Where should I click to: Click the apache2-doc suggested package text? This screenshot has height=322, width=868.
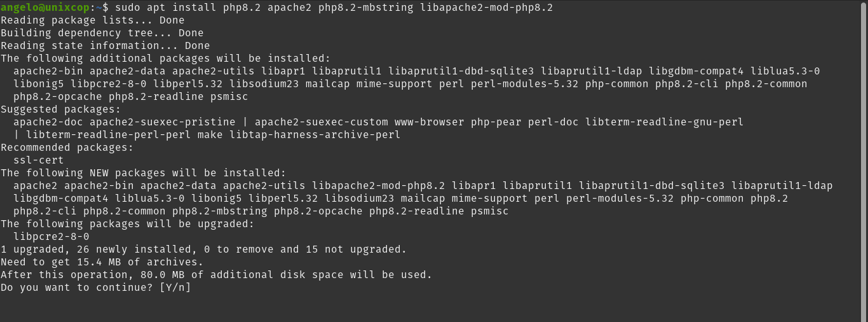tap(48, 122)
